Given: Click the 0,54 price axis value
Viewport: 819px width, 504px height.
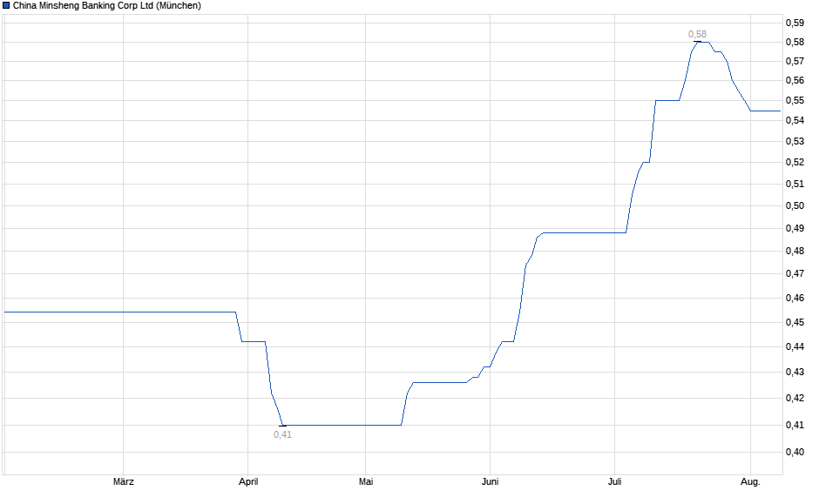Looking at the screenshot, I should 795,120.
